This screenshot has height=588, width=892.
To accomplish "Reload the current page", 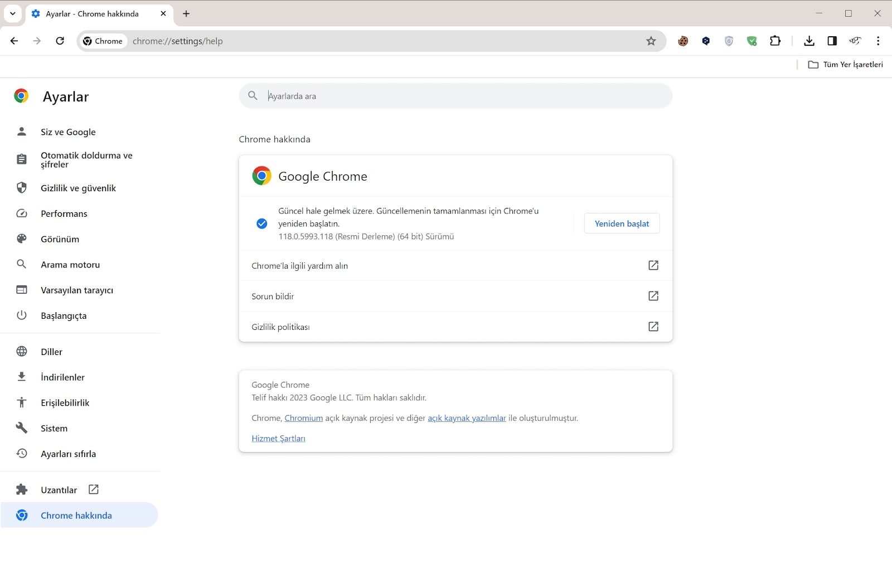I will [x=60, y=41].
